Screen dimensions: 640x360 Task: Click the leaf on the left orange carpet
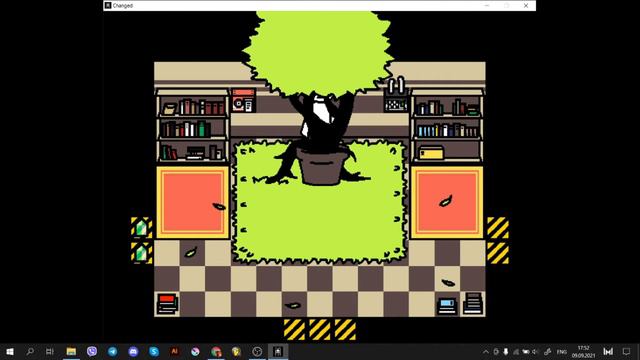[x=219, y=207]
